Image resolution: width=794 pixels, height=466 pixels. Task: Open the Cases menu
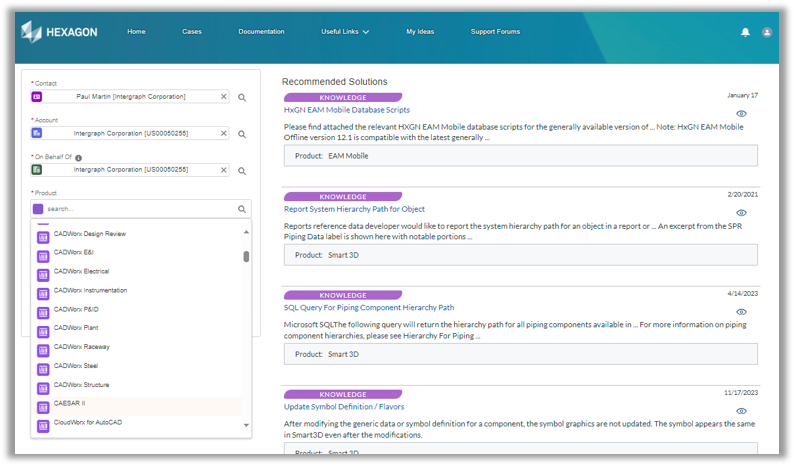click(x=192, y=31)
